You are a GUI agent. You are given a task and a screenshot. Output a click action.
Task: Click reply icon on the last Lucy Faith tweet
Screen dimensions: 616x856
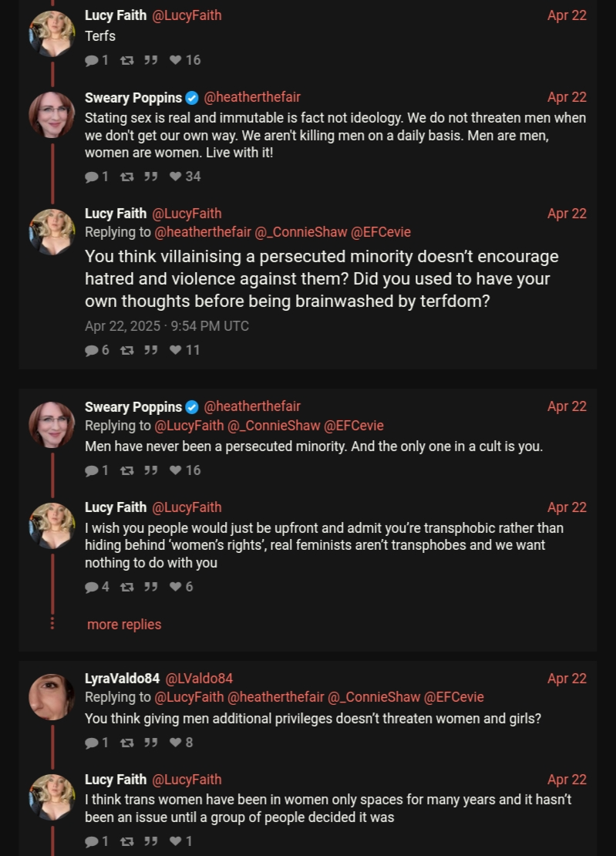[x=92, y=841]
